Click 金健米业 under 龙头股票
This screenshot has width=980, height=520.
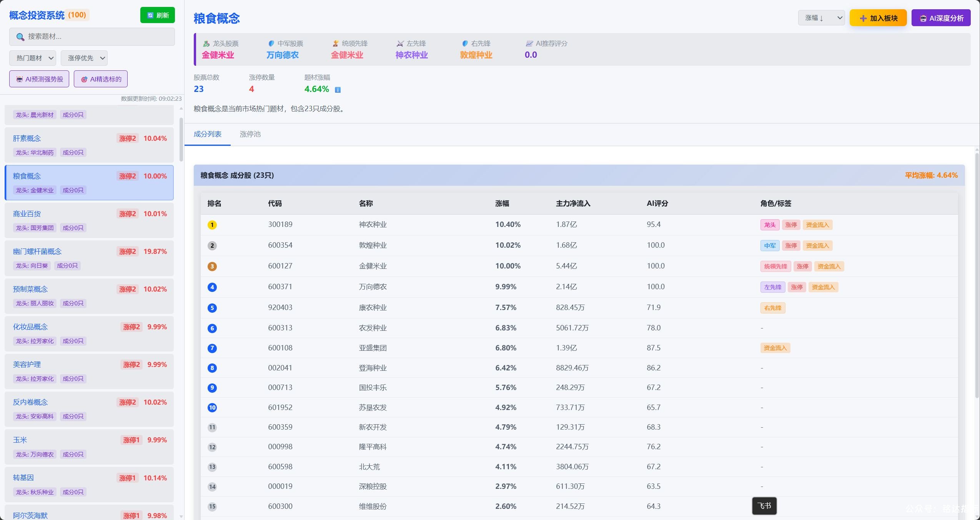click(218, 55)
